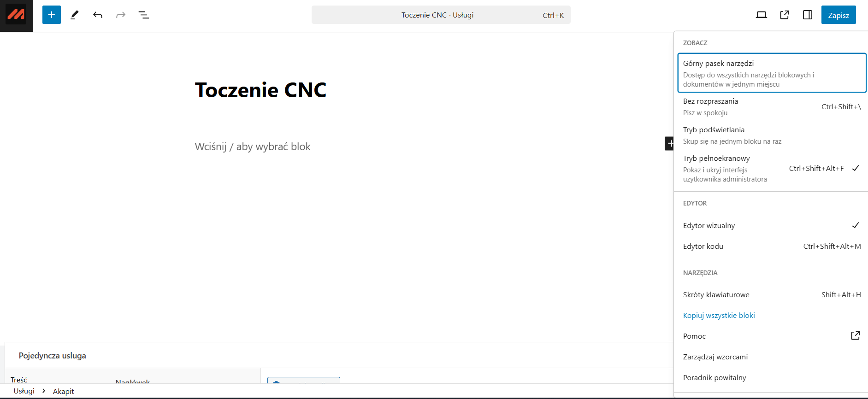
Task: Click the Undo arrow
Action: [x=98, y=15]
